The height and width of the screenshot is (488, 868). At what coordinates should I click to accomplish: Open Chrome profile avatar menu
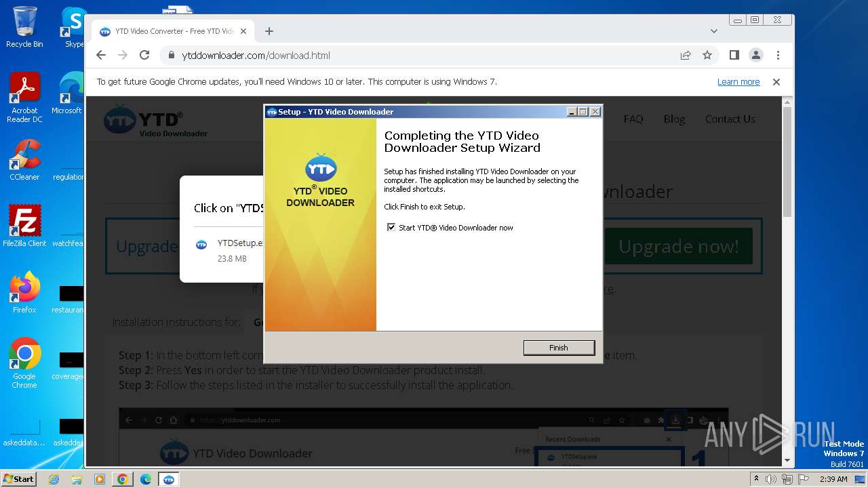756,55
